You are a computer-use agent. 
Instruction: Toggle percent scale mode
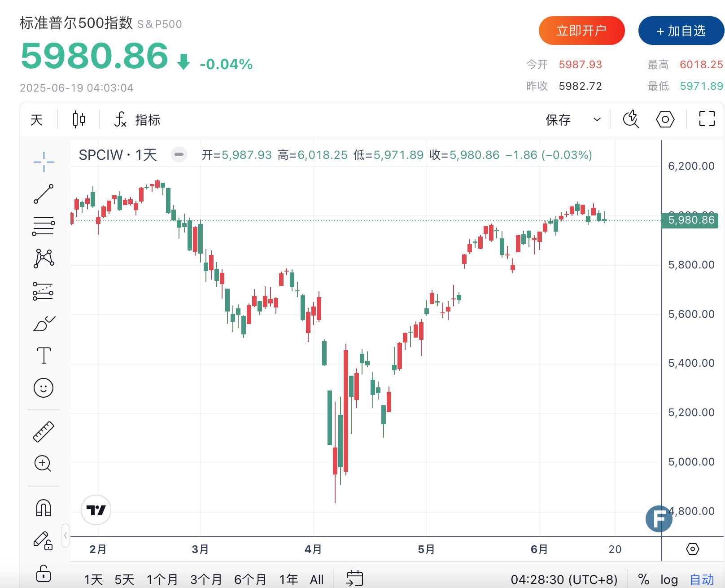pos(644,579)
